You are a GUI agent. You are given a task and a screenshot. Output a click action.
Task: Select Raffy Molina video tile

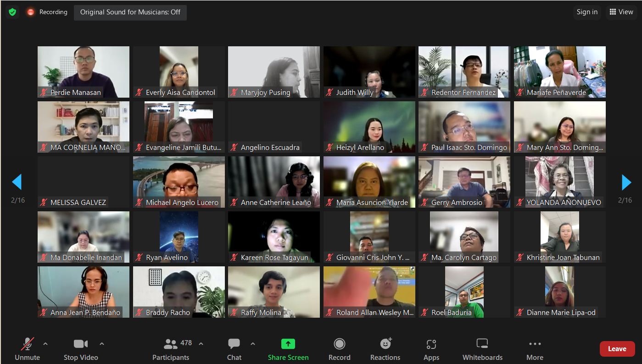(274, 292)
